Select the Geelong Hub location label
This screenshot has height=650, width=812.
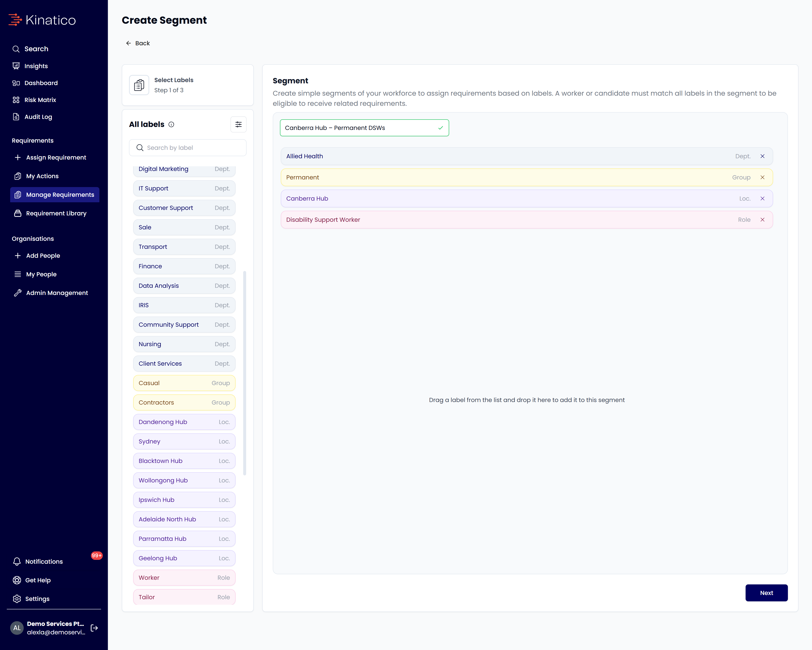(x=184, y=558)
